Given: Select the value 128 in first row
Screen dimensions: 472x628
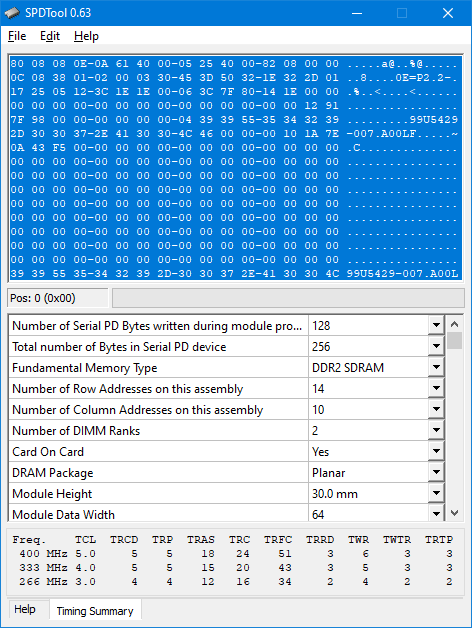Looking at the screenshot, I should (x=321, y=325).
